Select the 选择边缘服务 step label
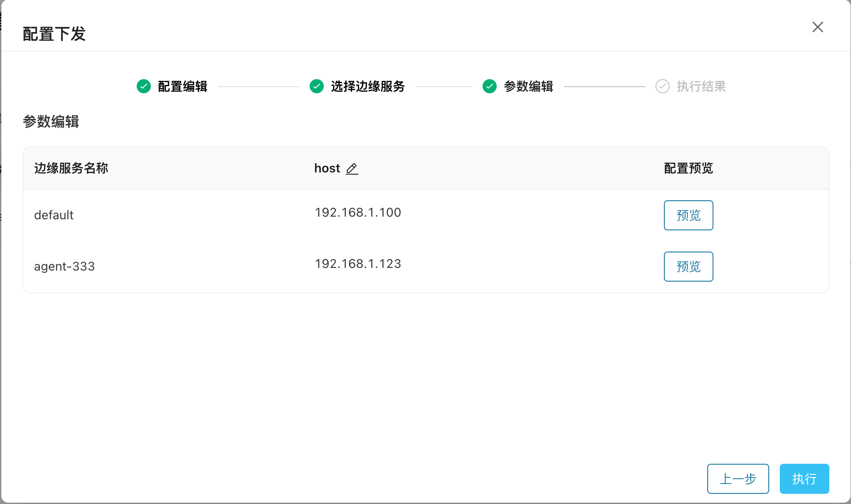 tap(368, 86)
